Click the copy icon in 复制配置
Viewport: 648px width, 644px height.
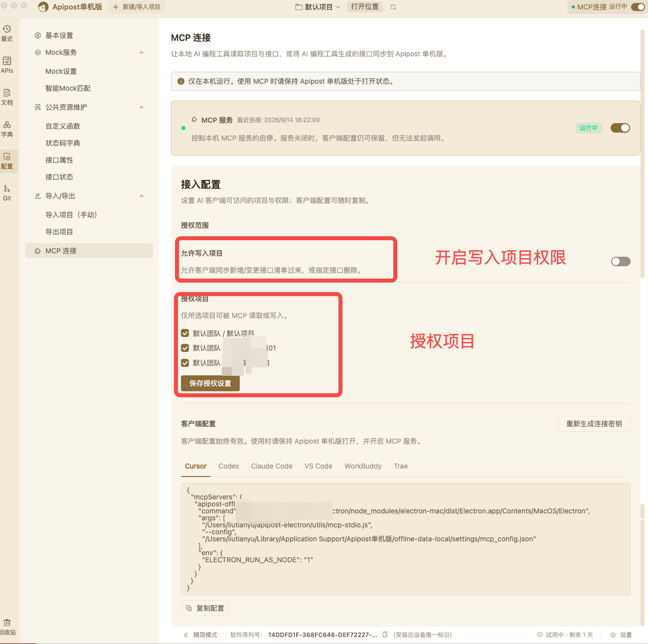(189, 608)
